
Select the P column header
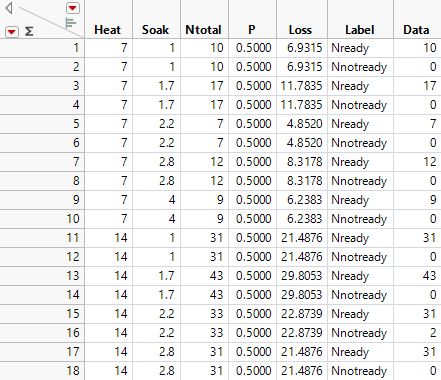coord(252,30)
